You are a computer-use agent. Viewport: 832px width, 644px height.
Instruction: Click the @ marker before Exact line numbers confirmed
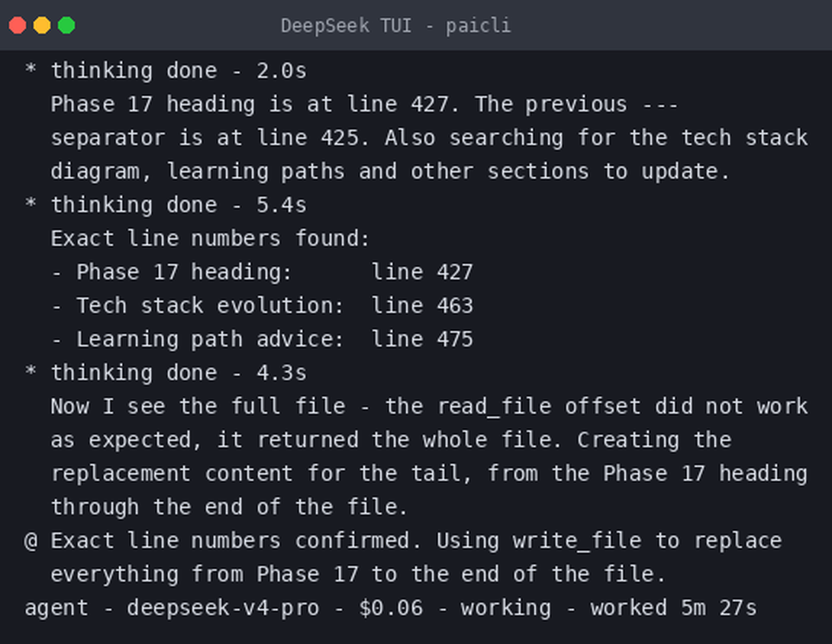tap(31, 541)
